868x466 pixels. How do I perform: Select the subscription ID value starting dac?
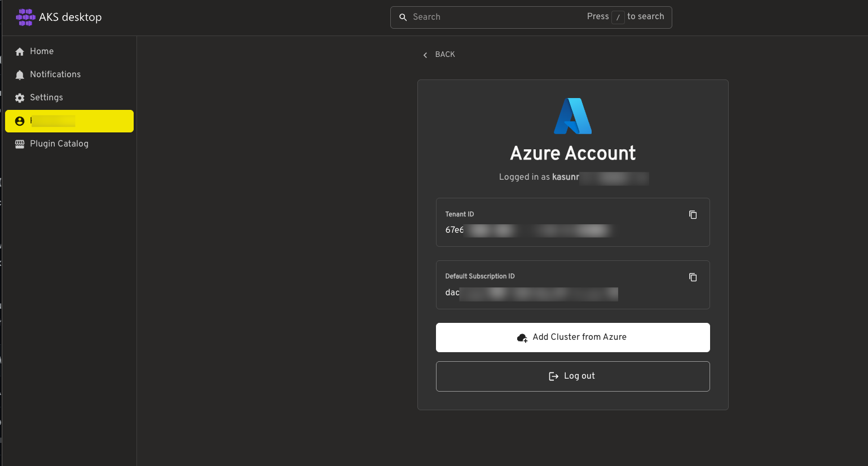click(532, 293)
